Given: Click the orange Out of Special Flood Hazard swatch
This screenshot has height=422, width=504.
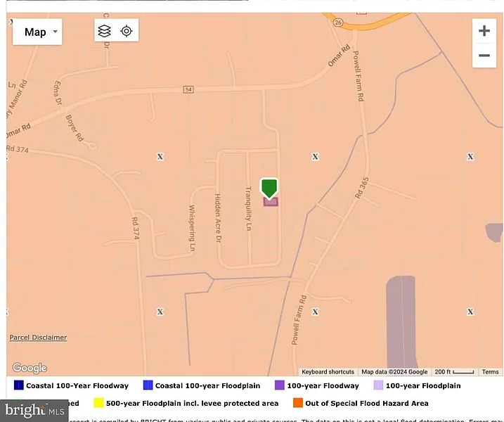Looking at the screenshot, I should pos(297,404).
